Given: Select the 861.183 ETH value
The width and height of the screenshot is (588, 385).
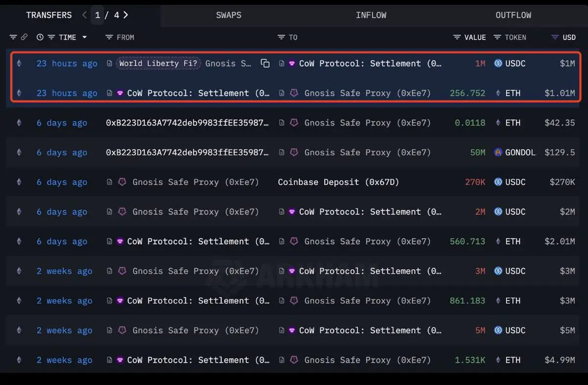Looking at the screenshot, I should [467, 301].
